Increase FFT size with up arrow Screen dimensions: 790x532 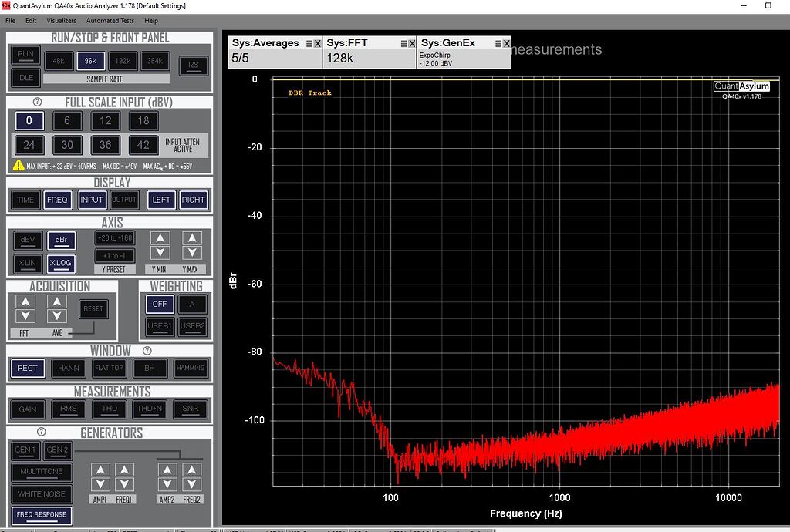click(x=25, y=301)
